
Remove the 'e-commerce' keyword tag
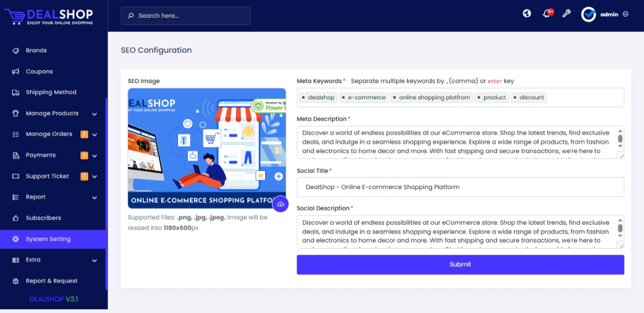[343, 98]
